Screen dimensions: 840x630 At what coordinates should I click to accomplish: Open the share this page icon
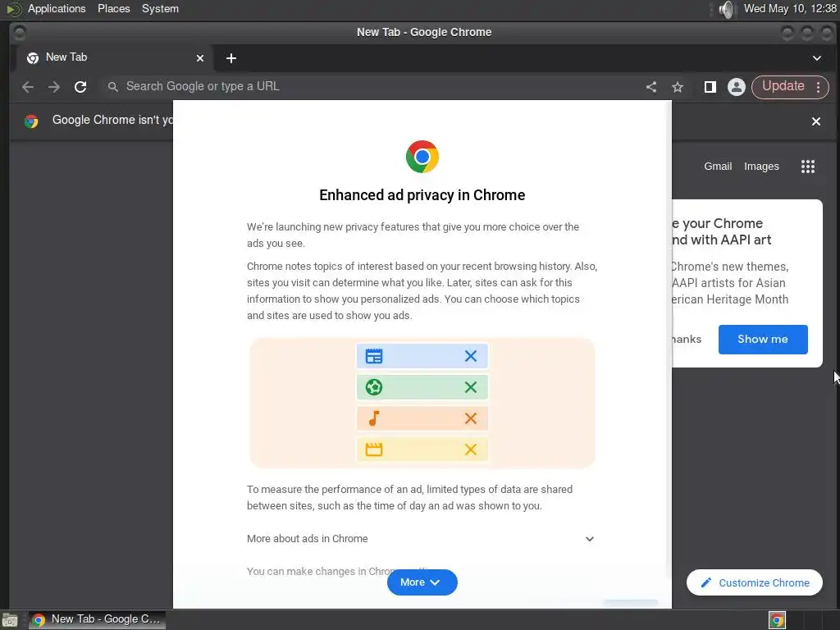tap(651, 87)
